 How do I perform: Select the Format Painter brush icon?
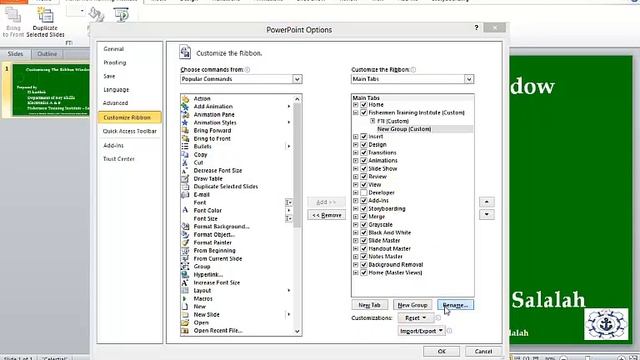[x=185, y=242]
